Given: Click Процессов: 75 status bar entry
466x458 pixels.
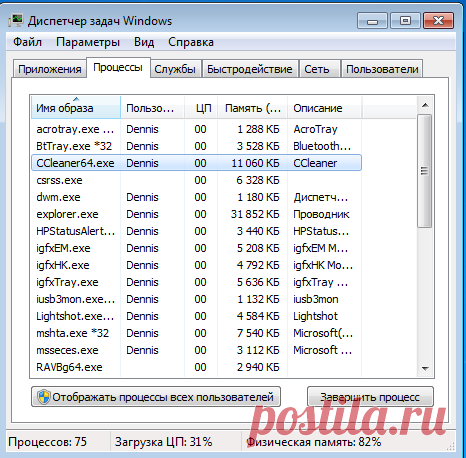Looking at the screenshot, I should pyautogui.click(x=47, y=442).
